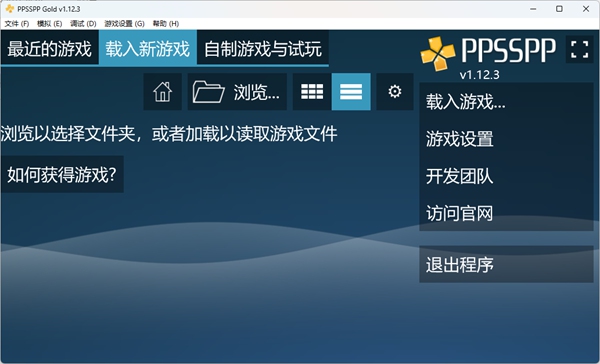Open the 文件 (F) menu

(16, 24)
